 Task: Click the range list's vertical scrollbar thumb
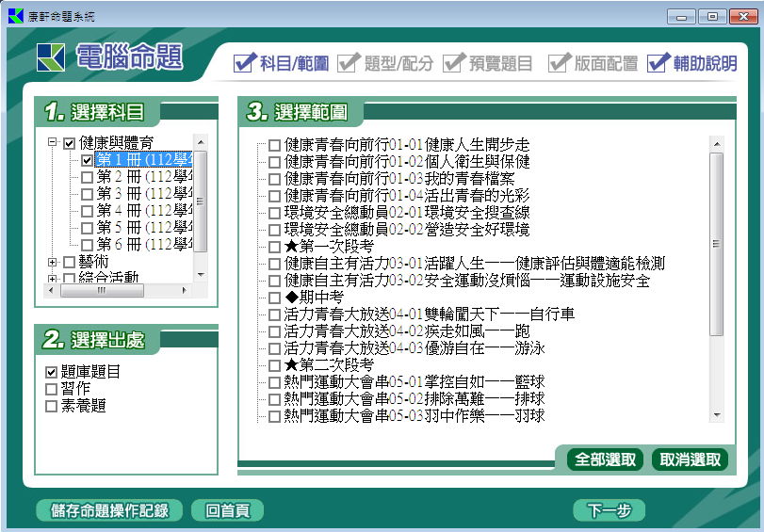point(716,245)
